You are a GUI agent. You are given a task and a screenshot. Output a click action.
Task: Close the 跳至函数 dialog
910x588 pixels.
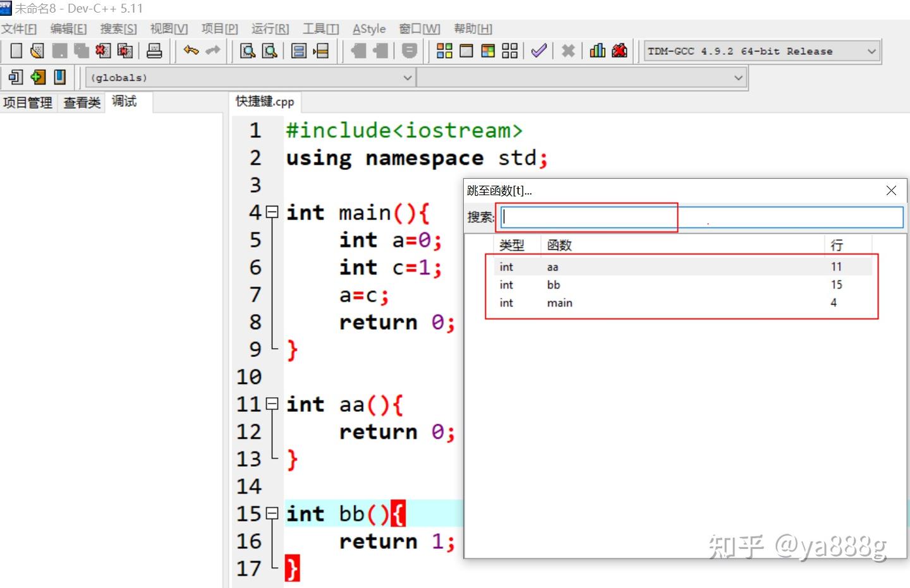tap(891, 190)
